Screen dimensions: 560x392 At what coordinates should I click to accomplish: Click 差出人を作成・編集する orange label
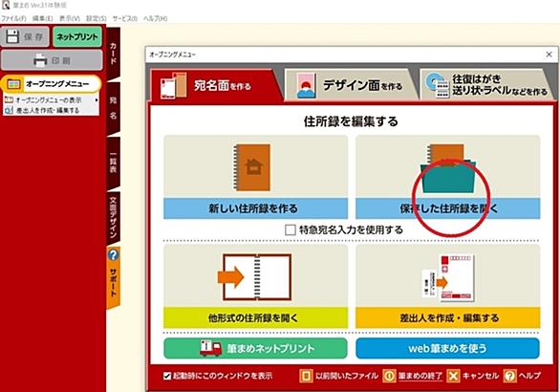[x=448, y=317]
